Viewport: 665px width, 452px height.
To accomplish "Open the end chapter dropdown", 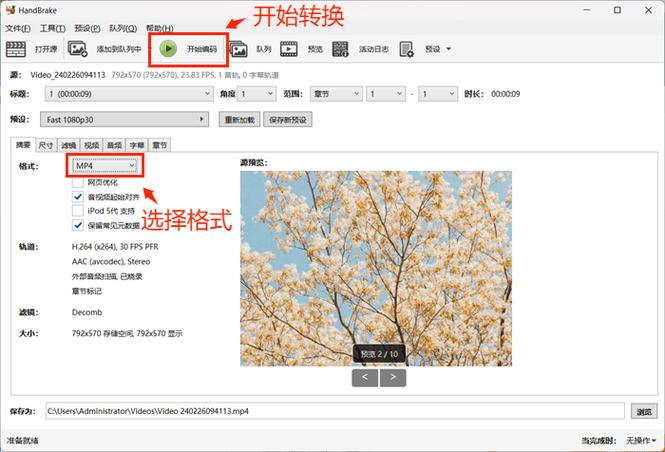I will coord(438,94).
